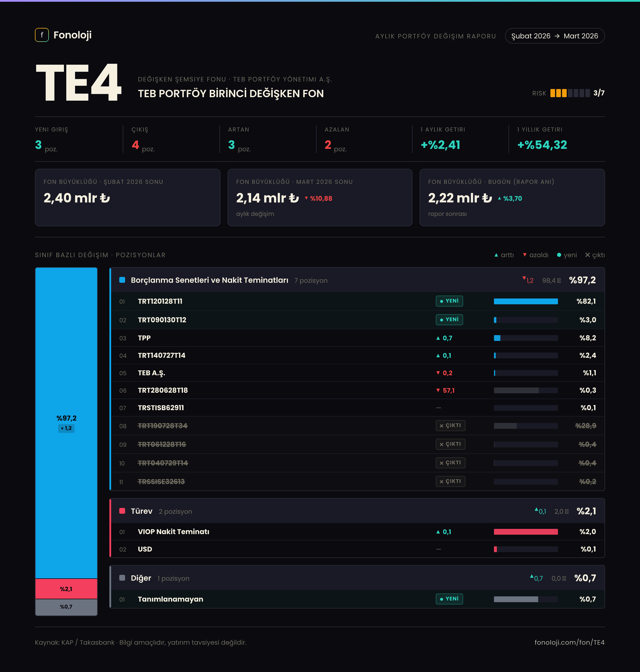Image resolution: width=640 pixels, height=672 pixels.
Task: Open the Şubat 2026 → Mart 2026 period pill
Action: 555,36
